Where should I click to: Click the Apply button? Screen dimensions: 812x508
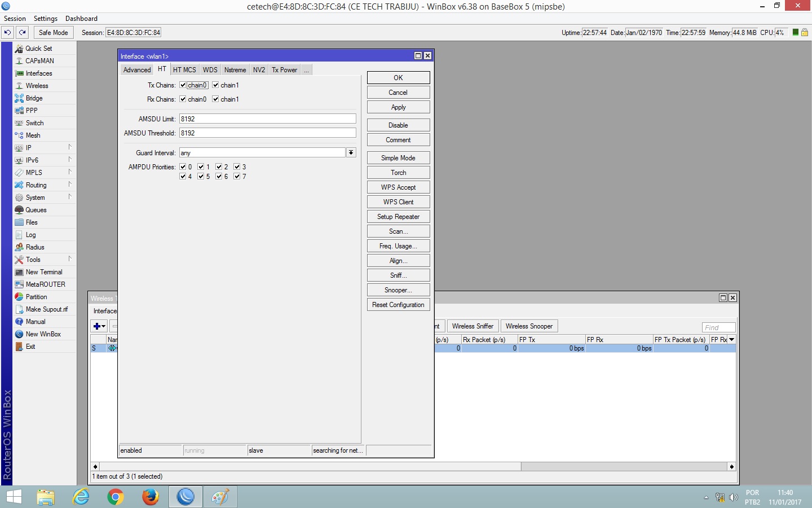tap(398, 107)
